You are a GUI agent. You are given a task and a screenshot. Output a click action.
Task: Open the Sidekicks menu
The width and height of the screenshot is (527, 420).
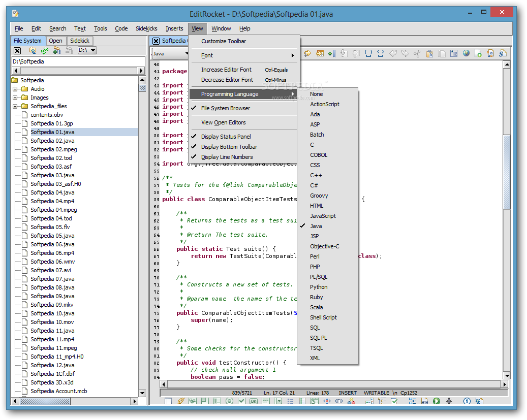pos(146,28)
